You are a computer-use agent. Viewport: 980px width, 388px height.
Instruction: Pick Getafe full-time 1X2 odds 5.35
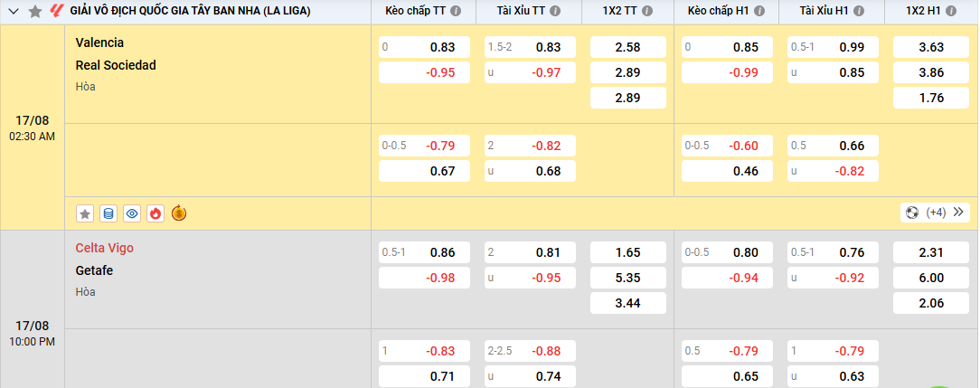[x=627, y=278]
